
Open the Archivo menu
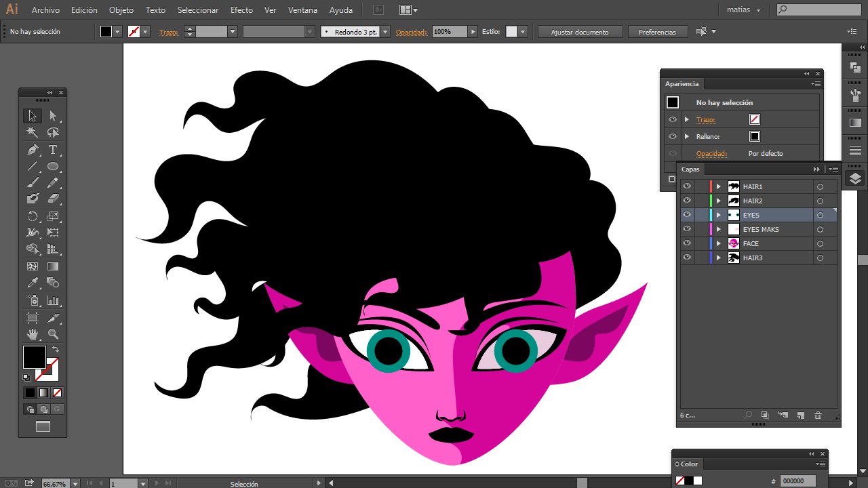(x=45, y=10)
